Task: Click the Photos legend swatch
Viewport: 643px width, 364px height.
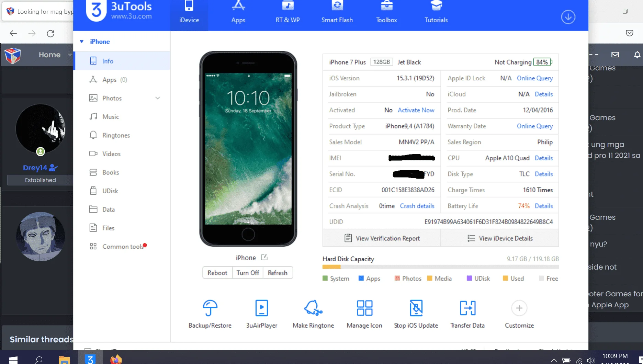Action: 397,278
